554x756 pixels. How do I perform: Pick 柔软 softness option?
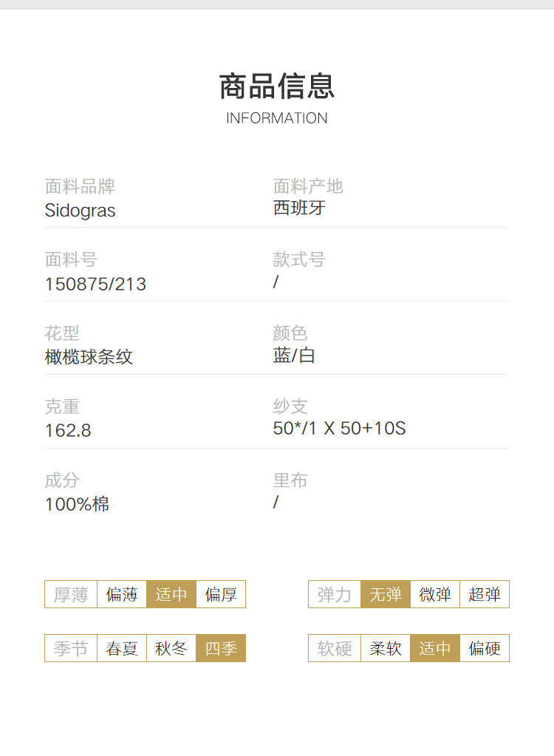click(x=386, y=649)
